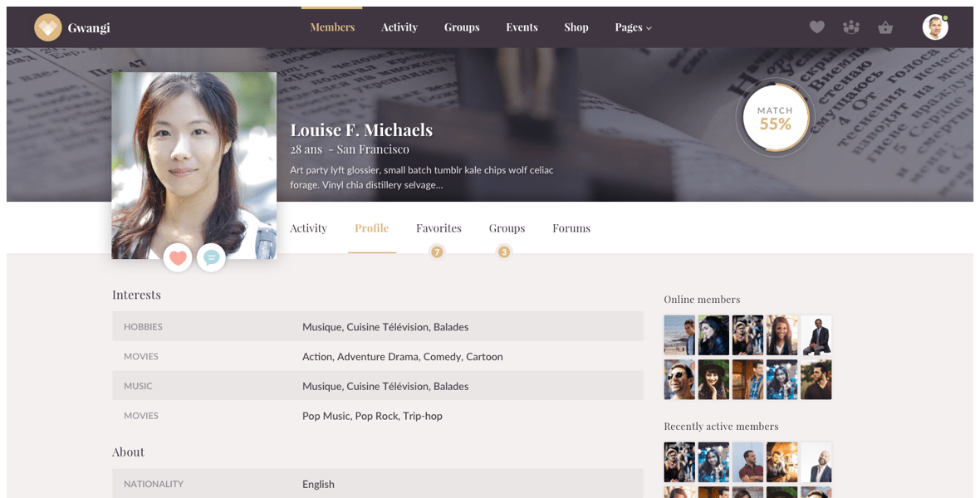
Task: Open Events in the top navigation
Action: pyautogui.click(x=522, y=27)
